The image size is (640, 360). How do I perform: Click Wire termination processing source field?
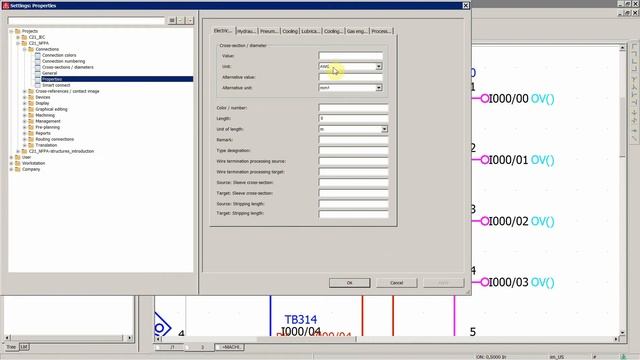tap(353, 161)
